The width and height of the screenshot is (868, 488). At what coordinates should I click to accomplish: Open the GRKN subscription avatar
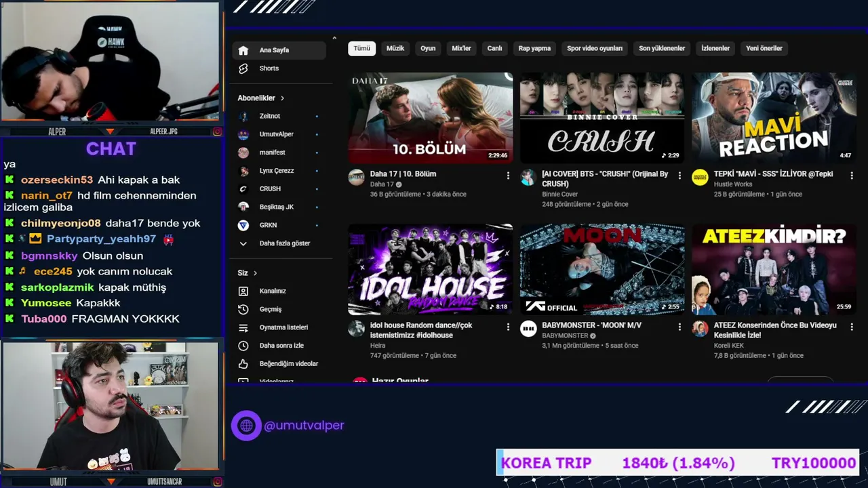[x=243, y=225]
